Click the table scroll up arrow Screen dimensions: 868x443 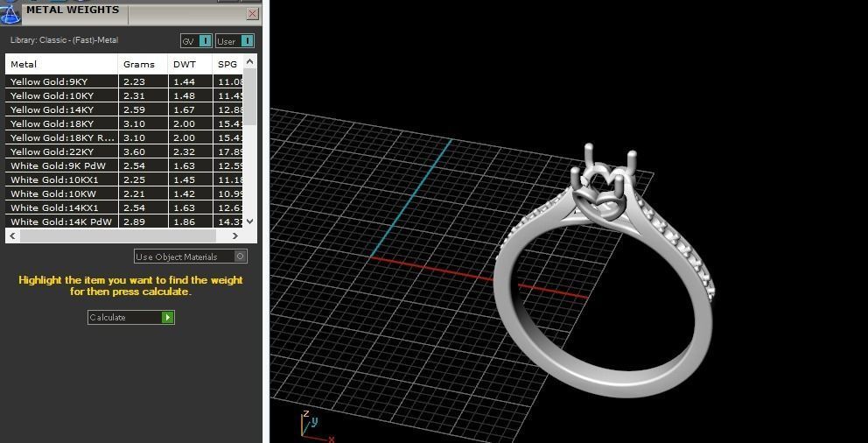pyautogui.click(x=249, y=61)
